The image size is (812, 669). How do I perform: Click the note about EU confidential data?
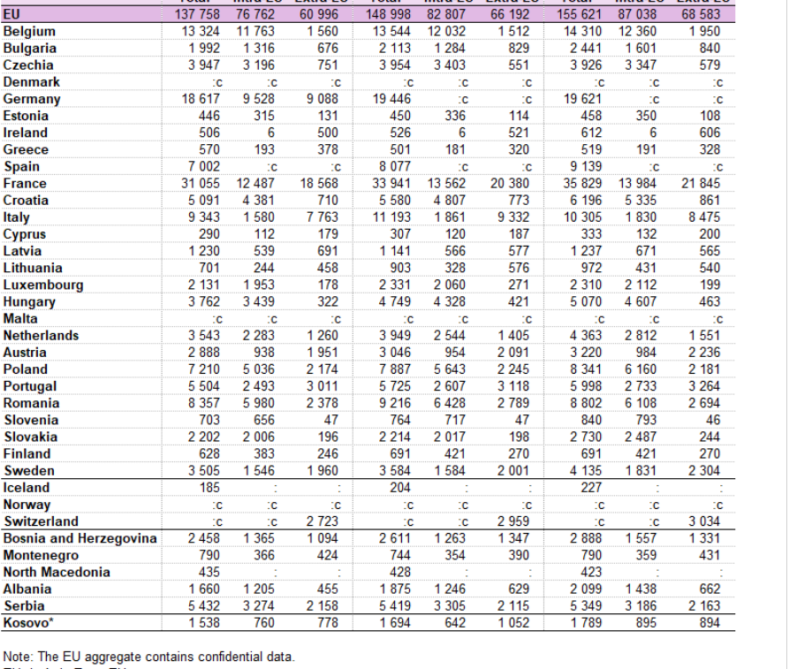pyautogui.click(x=148, y=657)
